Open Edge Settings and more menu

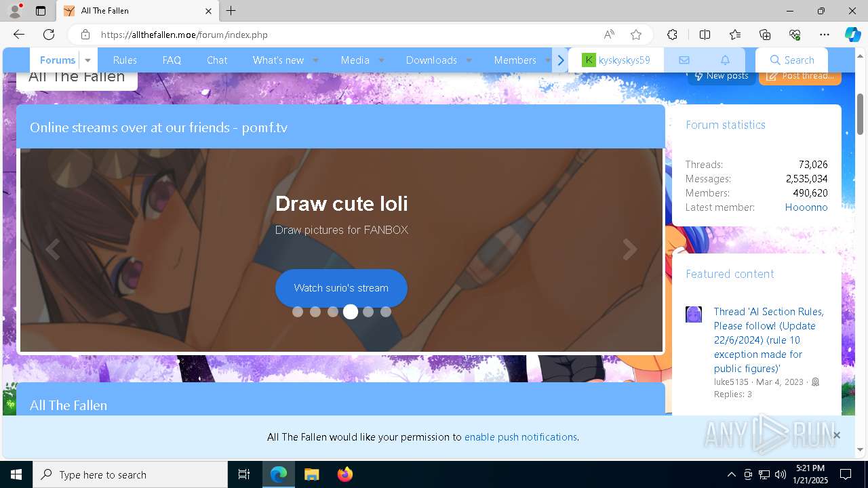point(825,35)
